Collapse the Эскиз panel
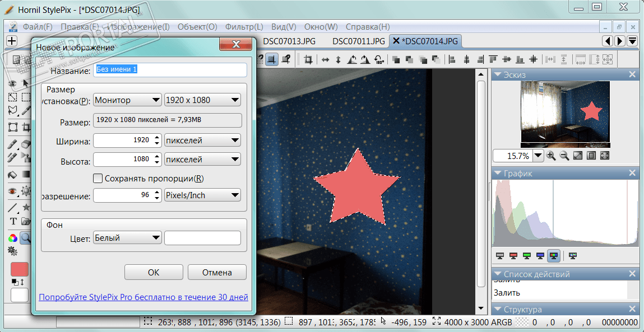Viewport: 644px width, 332px height. 499,74
